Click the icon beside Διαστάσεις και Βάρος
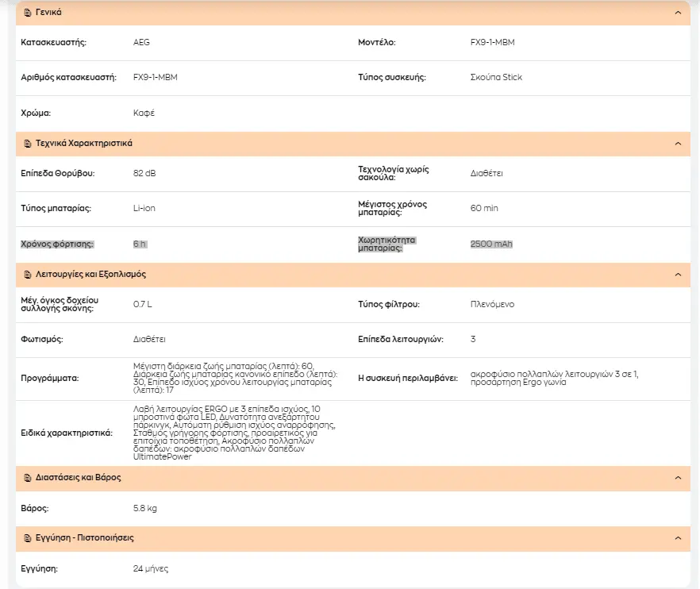This screenshot has height=589, width=700. click(28, 478)
